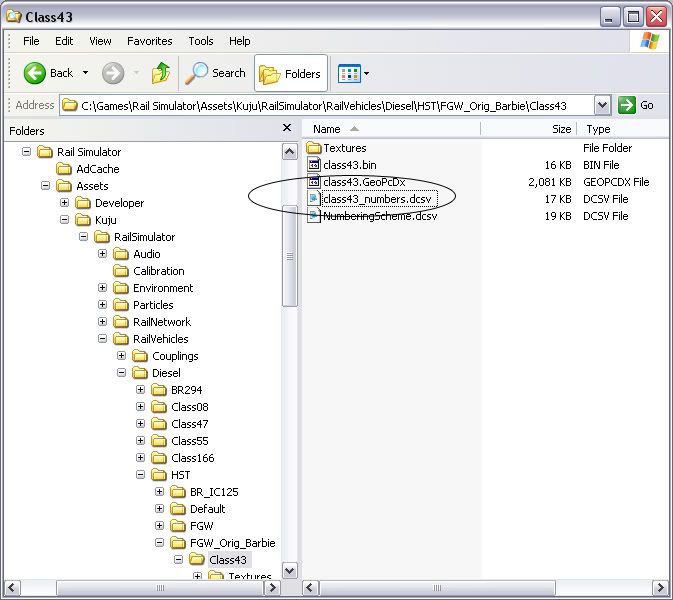Open the Tools menu
The width and height of the screenshot is (673, 600).
201,41
